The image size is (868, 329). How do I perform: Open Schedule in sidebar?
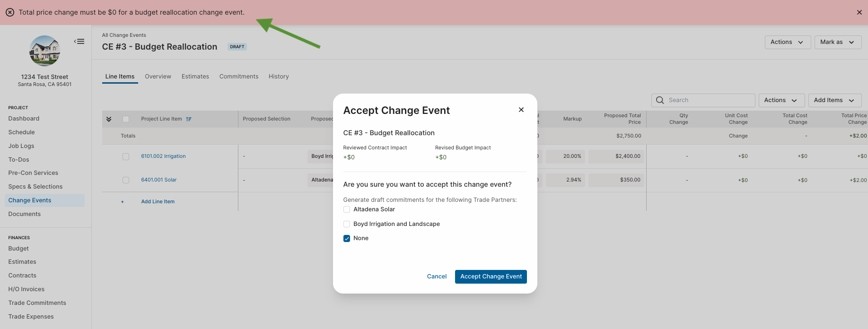pos(22,132)
